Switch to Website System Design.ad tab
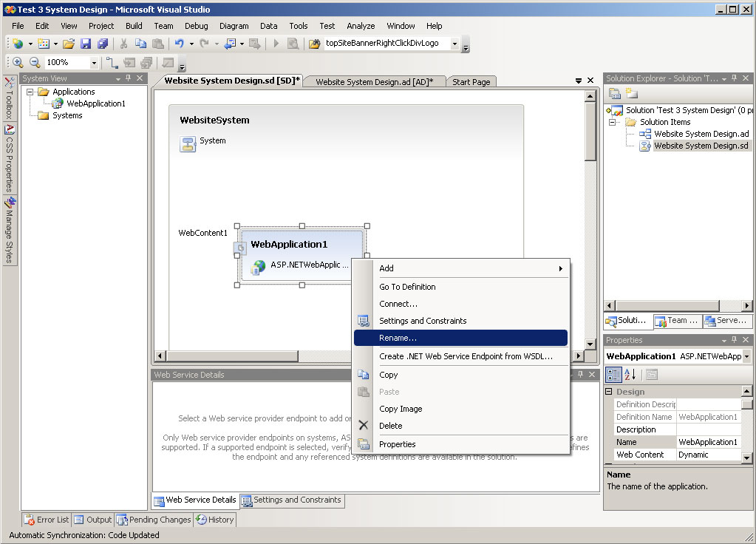Viewport: 756px width, 544px height. click(x=374, y=82)
